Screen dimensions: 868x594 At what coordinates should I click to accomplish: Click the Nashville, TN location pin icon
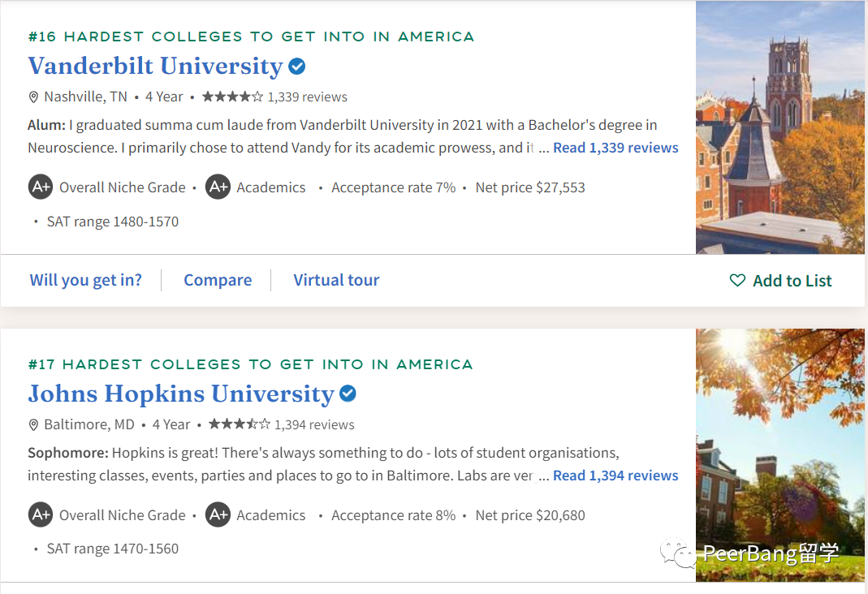coord(33,97)
